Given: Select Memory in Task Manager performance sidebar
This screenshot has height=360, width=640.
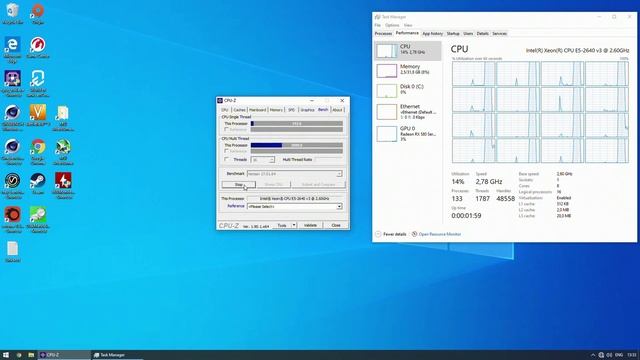Looking at the screenshot, I should tap(408, 70).
